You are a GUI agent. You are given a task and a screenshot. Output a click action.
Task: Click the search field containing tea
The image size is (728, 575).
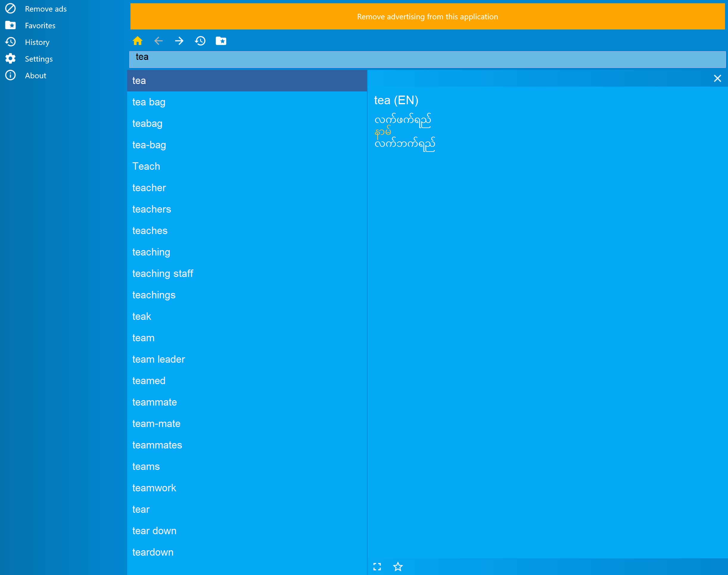pos(427,59)
